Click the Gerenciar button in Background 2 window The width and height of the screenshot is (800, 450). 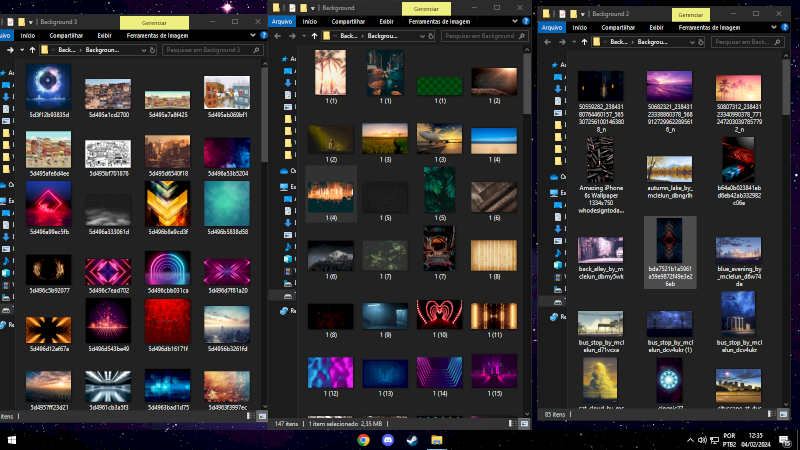tap(691, 15)
